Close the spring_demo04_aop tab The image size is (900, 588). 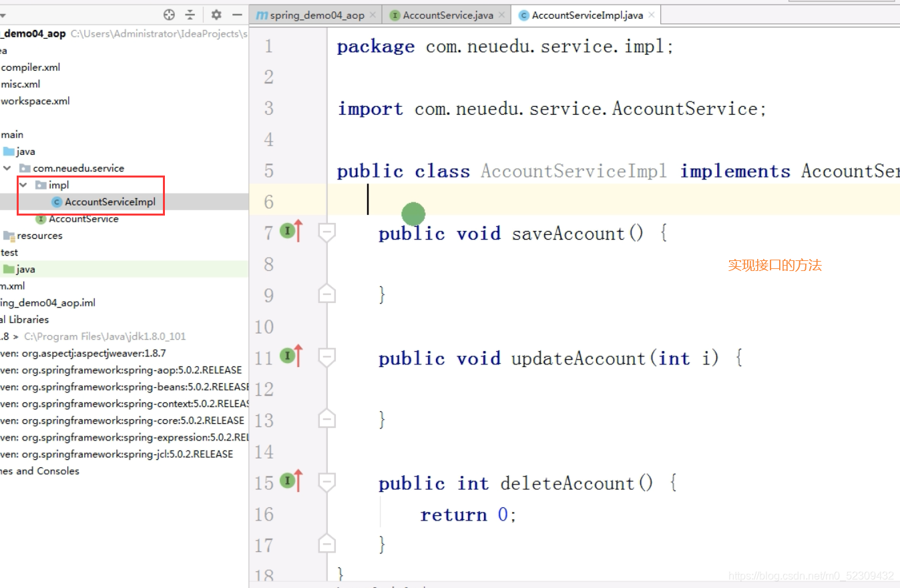click(372, 15)
